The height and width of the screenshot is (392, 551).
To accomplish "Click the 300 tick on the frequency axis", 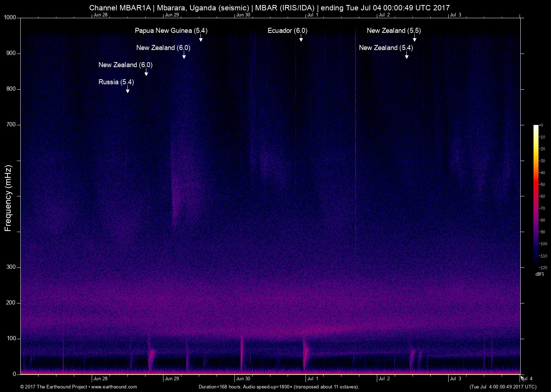I will [x=11, y=267].
